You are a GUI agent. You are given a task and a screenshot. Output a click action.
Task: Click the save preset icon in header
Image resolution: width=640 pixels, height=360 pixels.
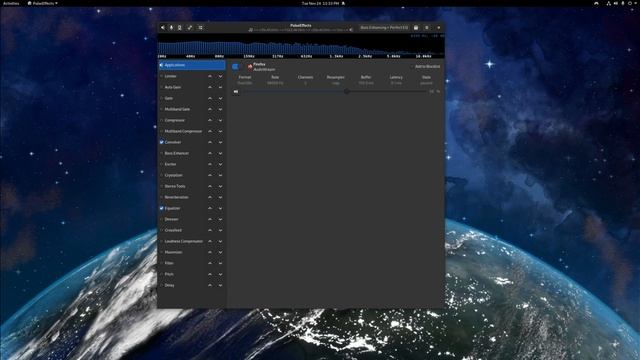click(x=416, y=28)
